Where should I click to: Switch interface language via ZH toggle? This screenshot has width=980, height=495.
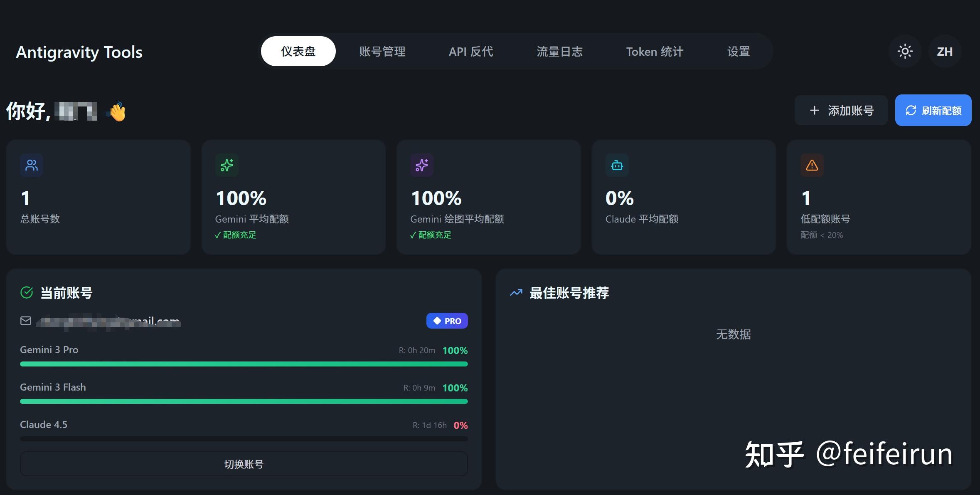click(x=944, y=51)
